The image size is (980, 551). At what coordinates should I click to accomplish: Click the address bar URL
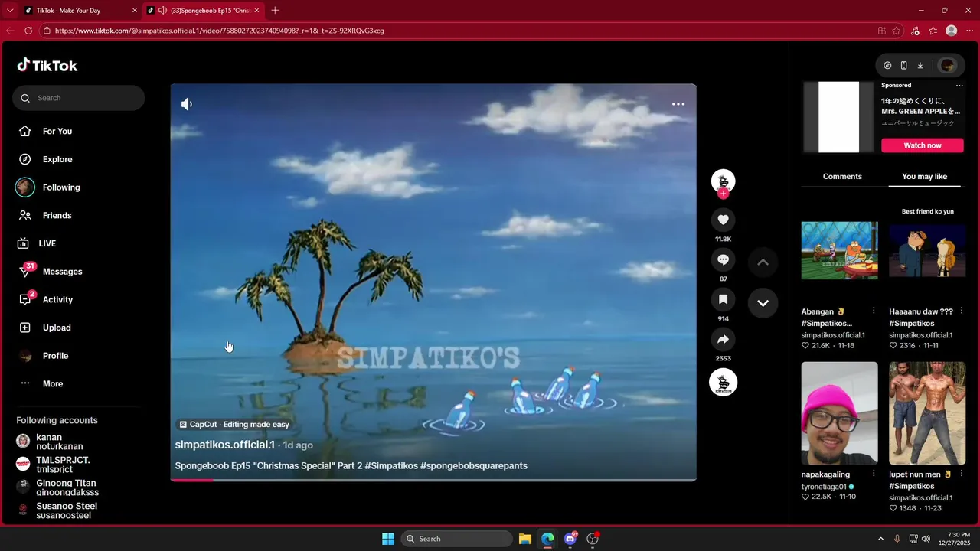click(220, 31)
